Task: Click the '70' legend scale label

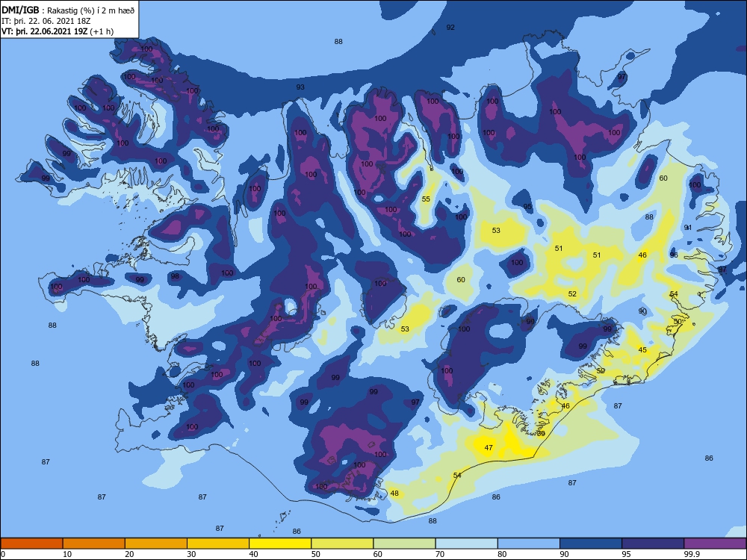Action: [440, 554]
